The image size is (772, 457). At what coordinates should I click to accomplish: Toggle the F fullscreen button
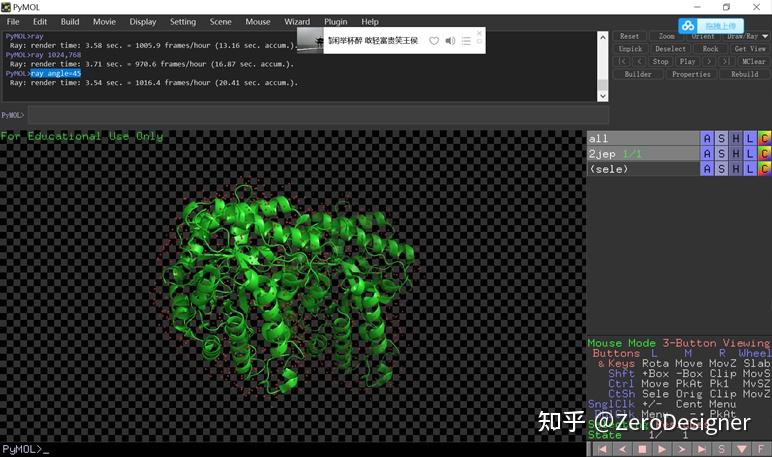[761, 449]
